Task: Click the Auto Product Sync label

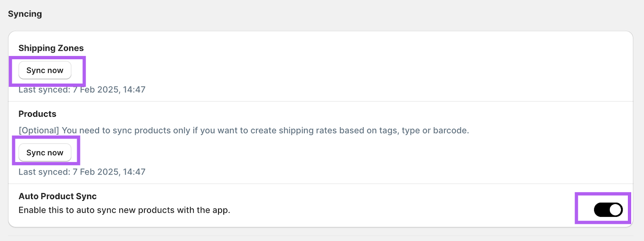Action: tap(58, 196)
